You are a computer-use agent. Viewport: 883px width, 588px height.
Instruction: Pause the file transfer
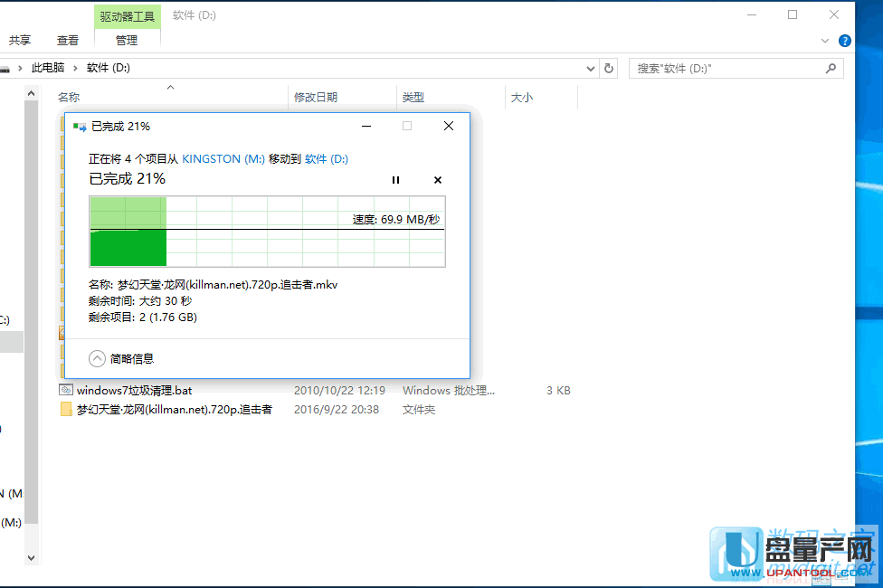click(395, 180)
